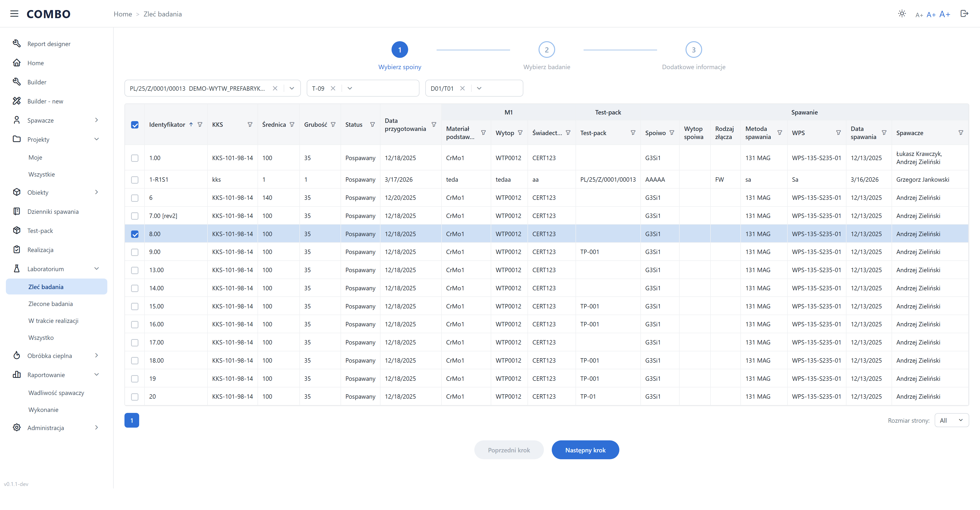Go to step 2 Wybierz badanie
The image size is (980, 510).
tap(546, 50)
